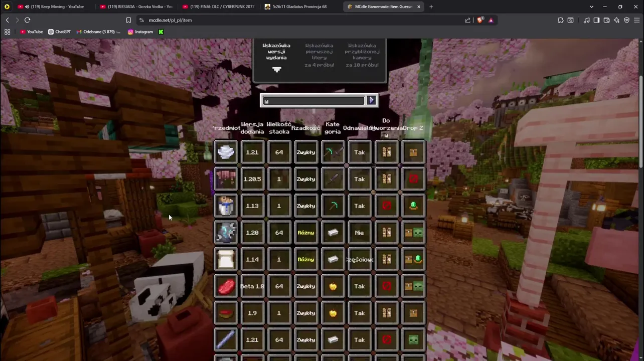
Task: Click the white item icon in 1.14 row
Action: [226, 259]
